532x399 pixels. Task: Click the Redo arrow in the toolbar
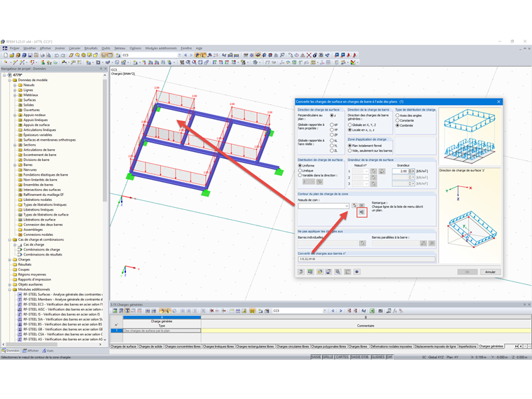(x=63, y=55)
